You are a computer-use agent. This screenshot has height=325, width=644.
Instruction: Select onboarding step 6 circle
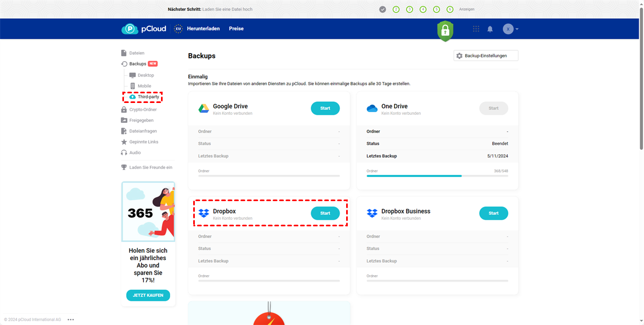[x=450, y=9]
